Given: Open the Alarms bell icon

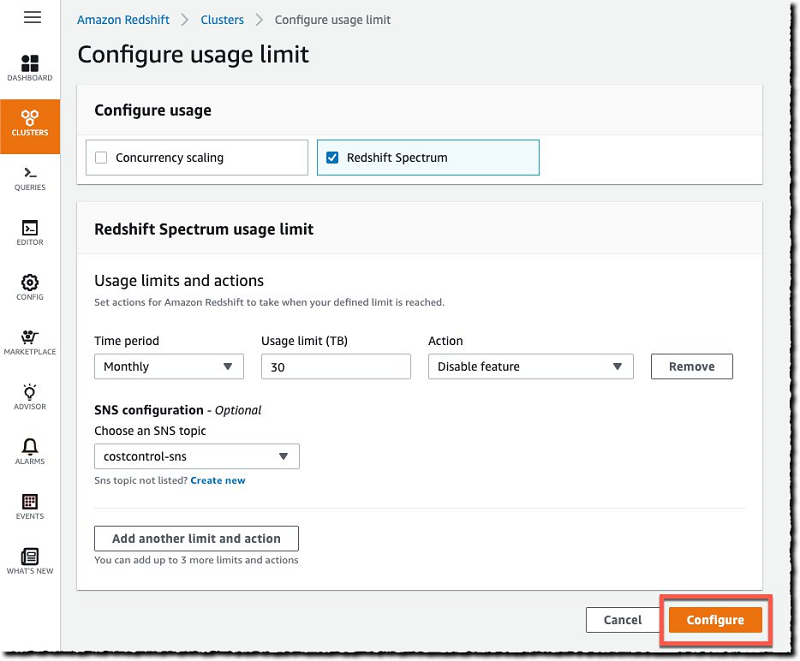Looking at the screenshot, I should pyautogui.click(x=30, y=451).
